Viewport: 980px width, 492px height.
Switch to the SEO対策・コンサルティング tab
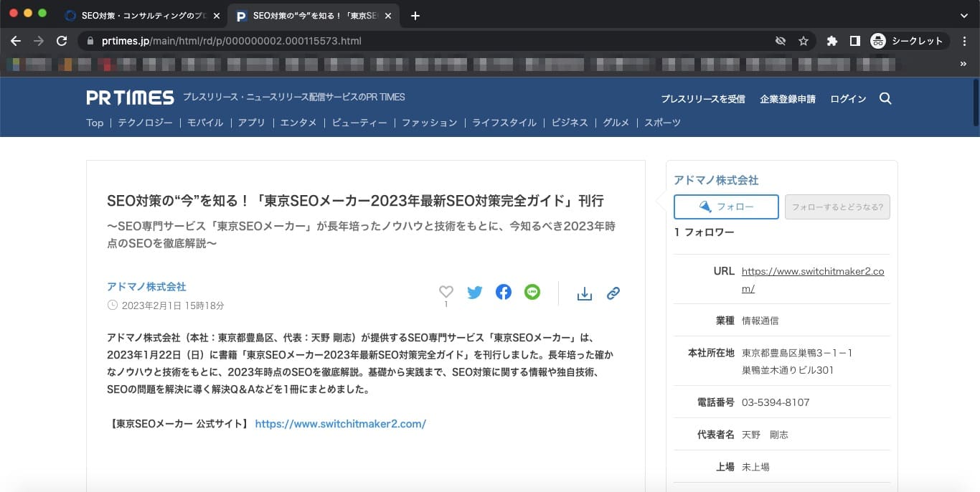(x=141, y=16)
